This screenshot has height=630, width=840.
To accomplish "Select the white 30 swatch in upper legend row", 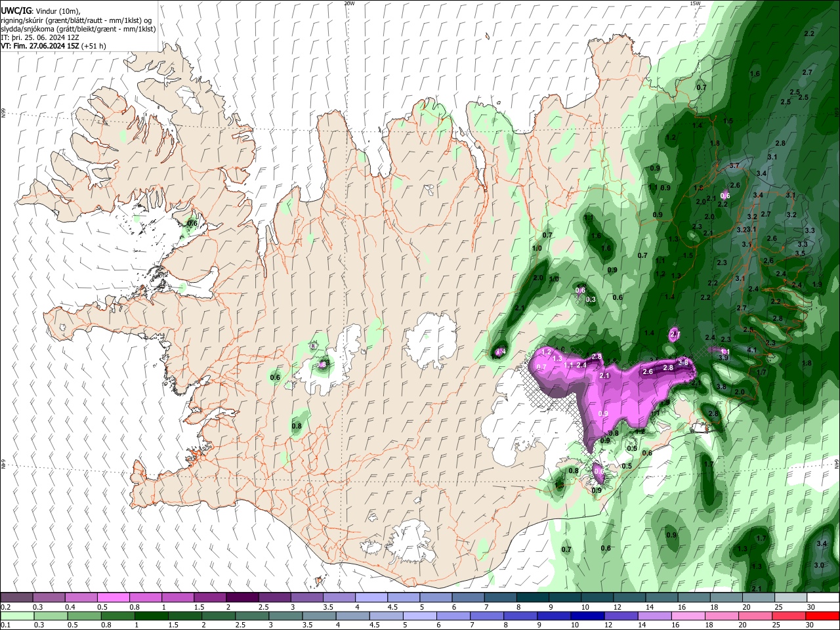I will point(822,597).
